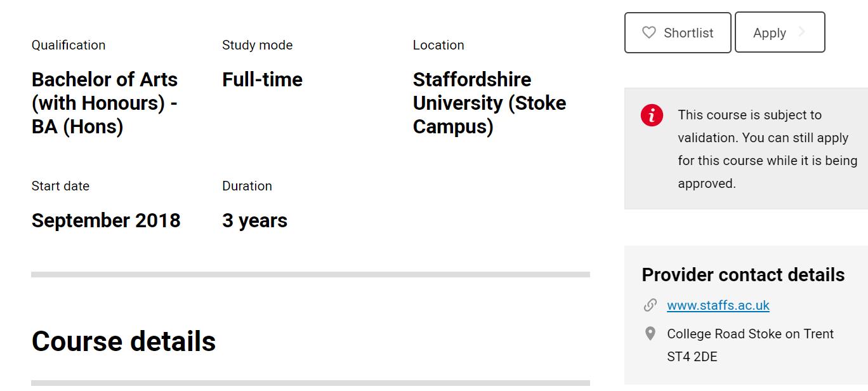Click the Qualification label
Screen dimensions: 868x391
click(x=69, y=45)
